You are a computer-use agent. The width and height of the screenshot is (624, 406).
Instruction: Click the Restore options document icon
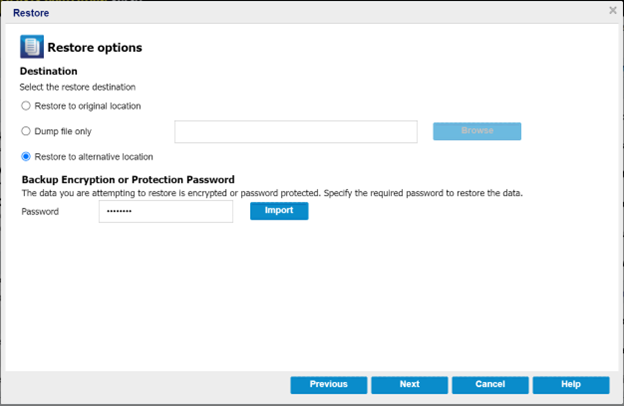tap(31, 47)
